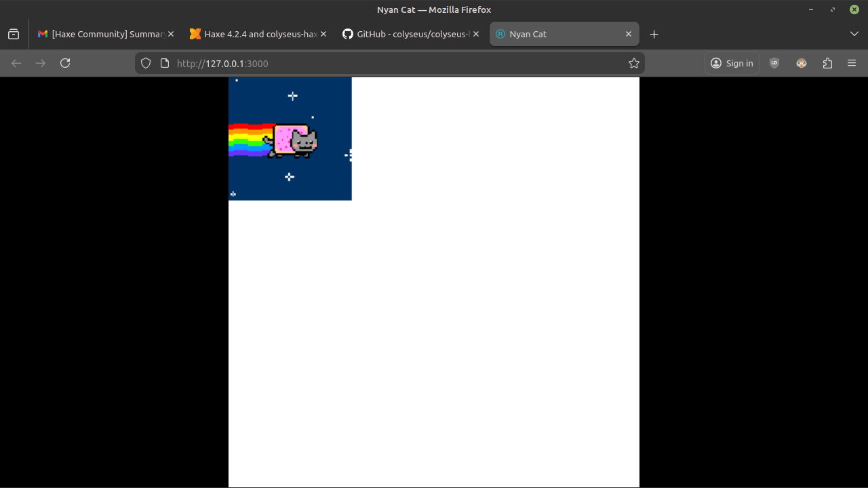Close the Nyan Cat tab

pos(629,34)
